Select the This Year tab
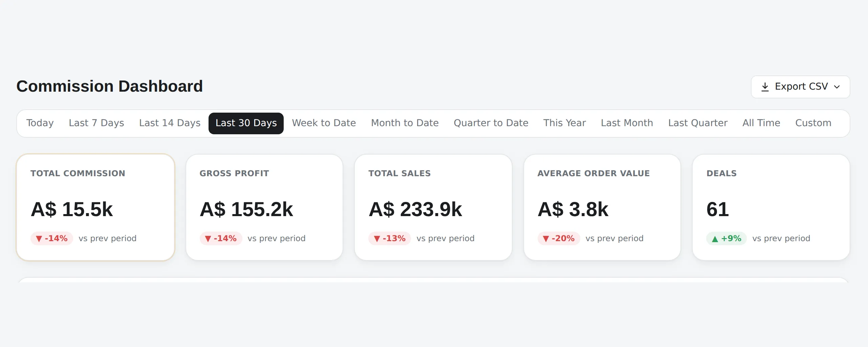Viewport: 868px width, 347px height. click(564, 123)
